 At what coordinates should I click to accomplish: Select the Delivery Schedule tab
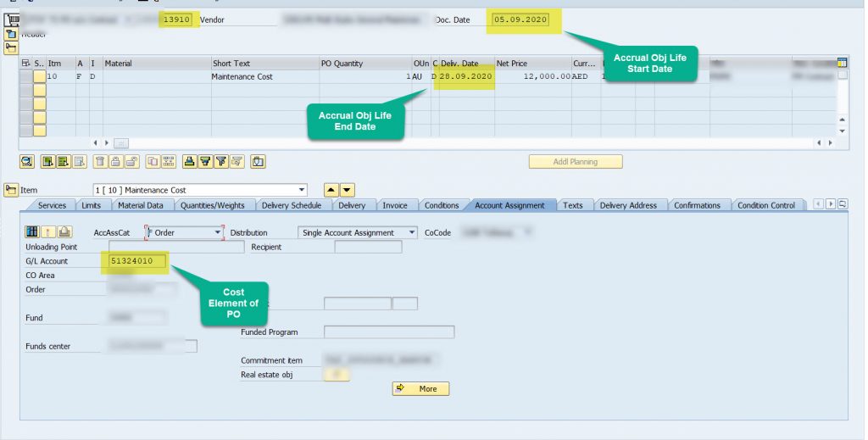coord(292,205)
